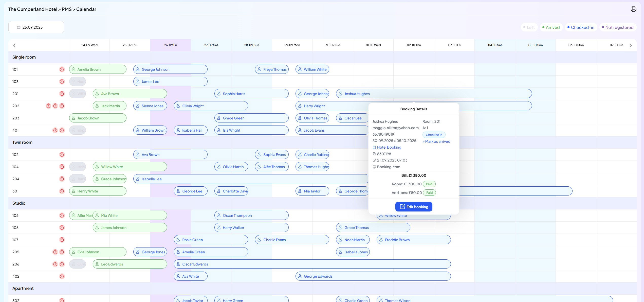The width and height of the screenshot is (644, 302).
Task: Click the timer icon for room 107
Action: click(x=62, y=240)
